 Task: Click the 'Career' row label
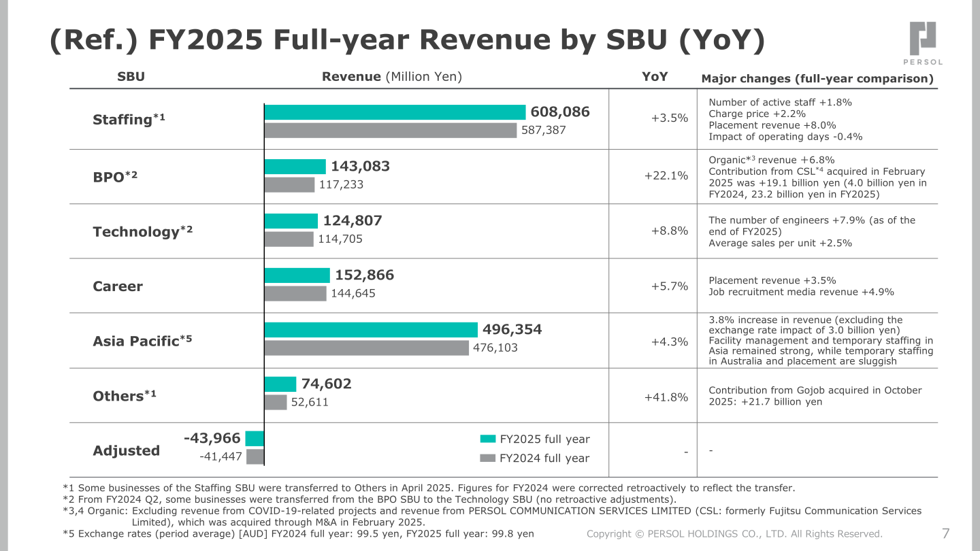118,286
